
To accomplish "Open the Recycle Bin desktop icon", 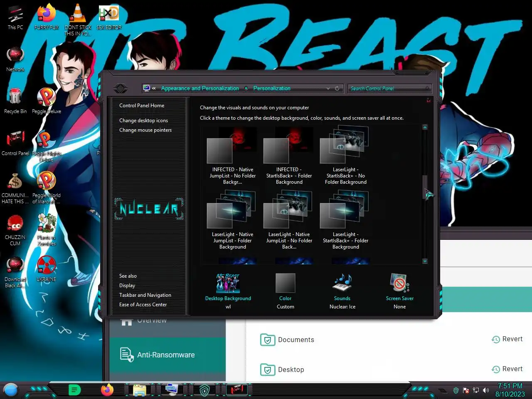I will [15, 102].
